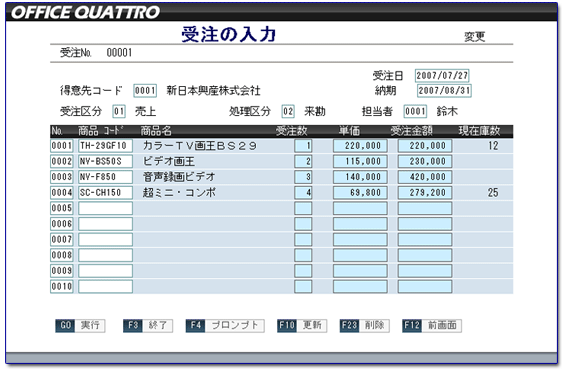Click empty product code field in row 0005
The width and height of the screenshot is (564, 369).
pyautogui.click(x=105, y=208)
